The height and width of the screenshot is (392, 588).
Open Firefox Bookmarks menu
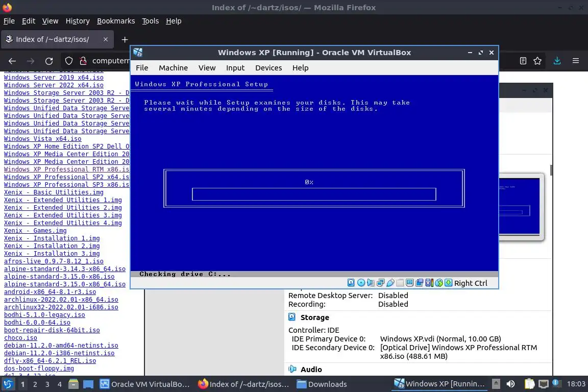click(116, 21)
